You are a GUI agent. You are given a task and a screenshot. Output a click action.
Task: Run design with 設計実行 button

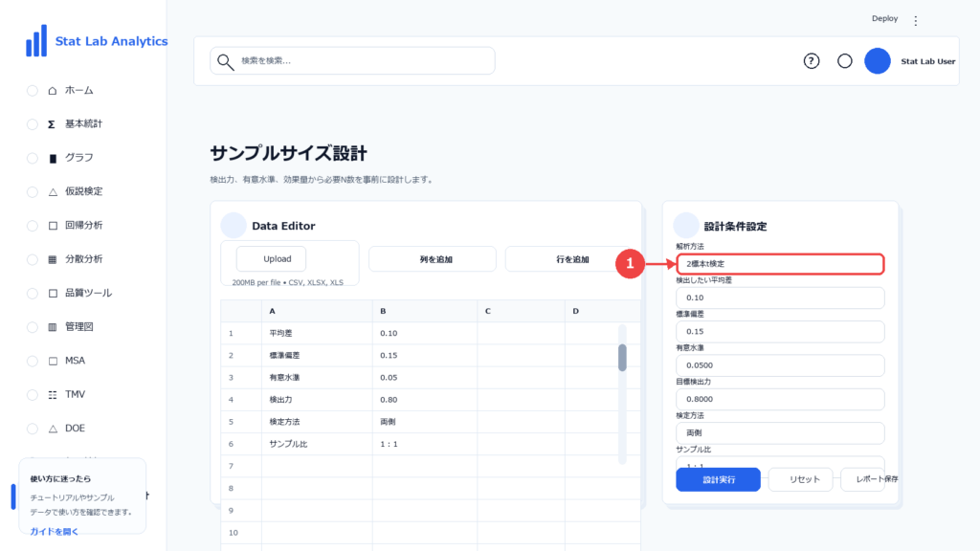click(x=718, y=480)
